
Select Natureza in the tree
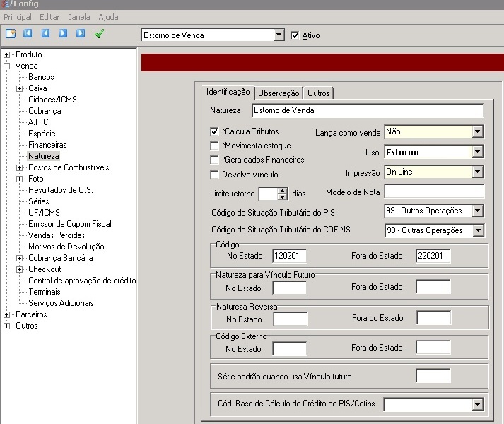44,156
